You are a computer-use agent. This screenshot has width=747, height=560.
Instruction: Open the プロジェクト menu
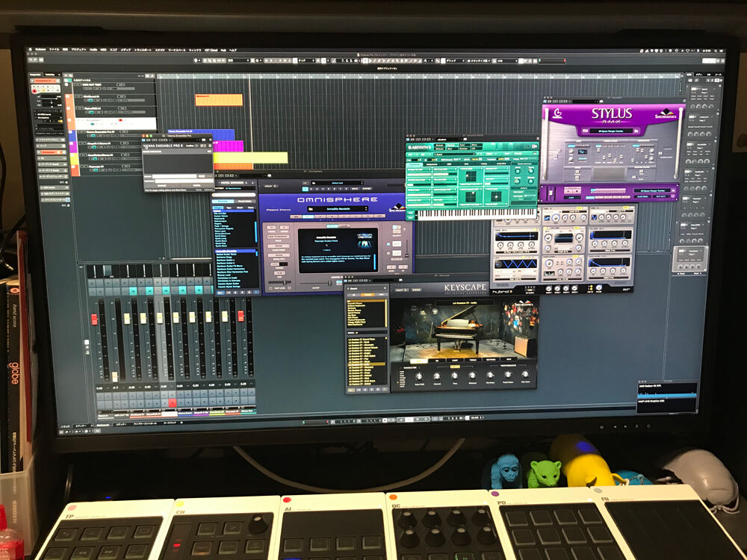point(78,49)
